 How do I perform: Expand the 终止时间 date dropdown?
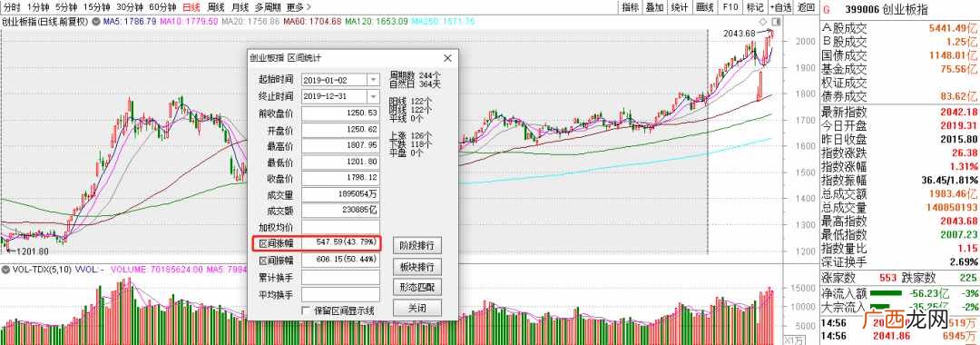[x=373, y=96]
